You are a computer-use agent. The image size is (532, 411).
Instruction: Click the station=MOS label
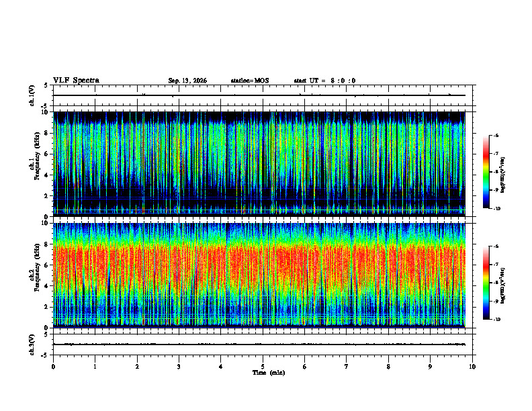pyautogui.click(x=250, y=81)
